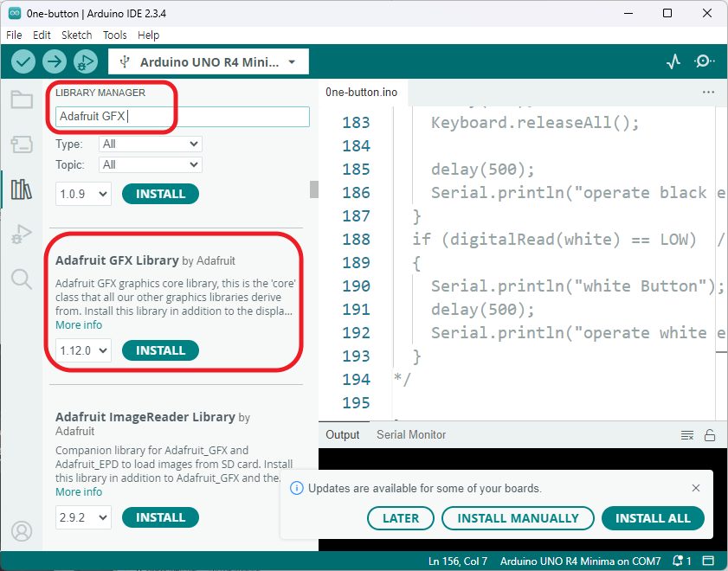Open the Topic filter dropdown
728x571 pixels.
151,164
